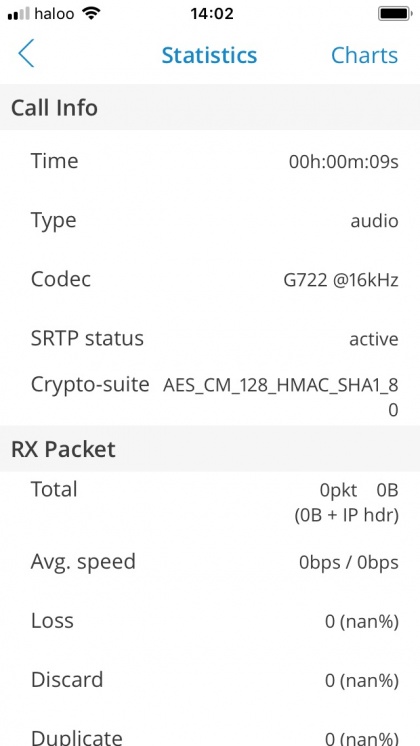Tap the Wi-Fi status icon
Image resolution: width=420 pixels, height=746 pixels.
pos(91,13)
